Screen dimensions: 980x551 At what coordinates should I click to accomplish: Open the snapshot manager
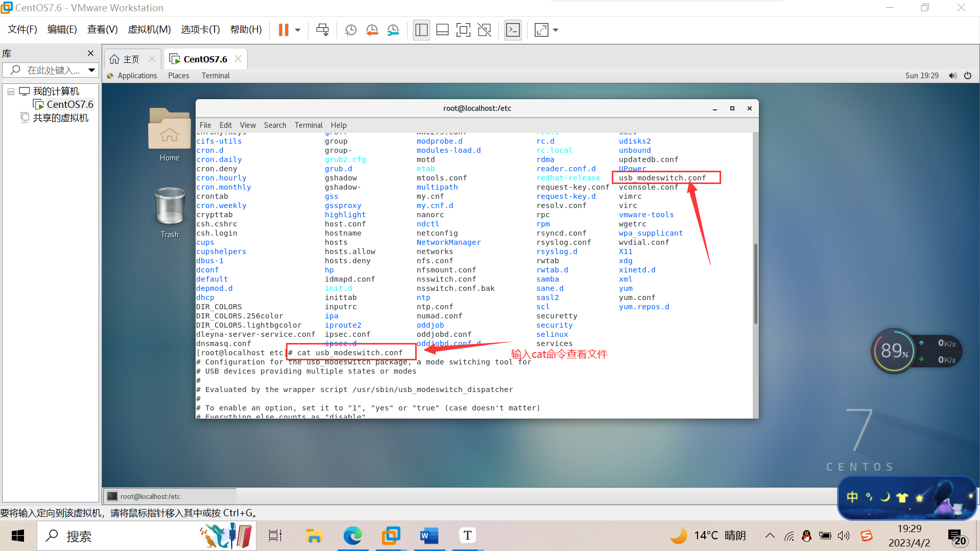click(393, 30)
